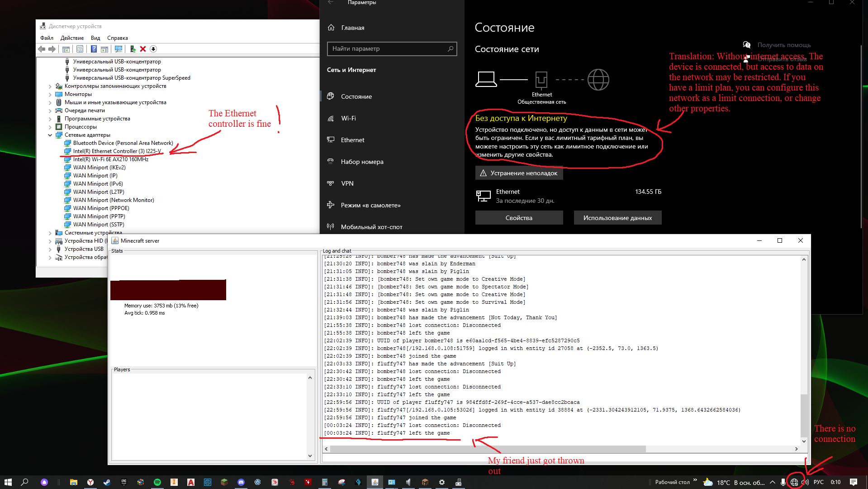
Task: Open taskbar search magnifier
Action: (x=25, y=482)
